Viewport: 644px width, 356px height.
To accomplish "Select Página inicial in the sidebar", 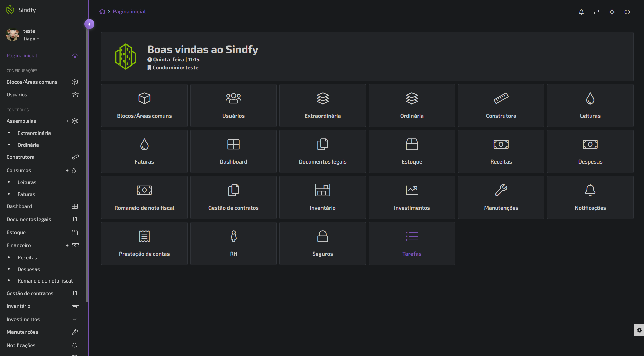I will click(x=22, y=56).
